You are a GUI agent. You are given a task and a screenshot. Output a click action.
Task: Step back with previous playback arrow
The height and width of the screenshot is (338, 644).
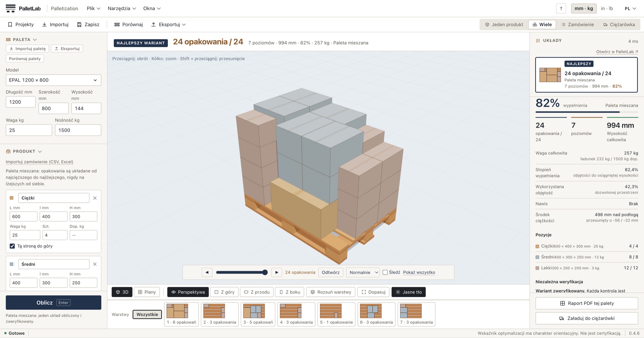coord(207,272)
